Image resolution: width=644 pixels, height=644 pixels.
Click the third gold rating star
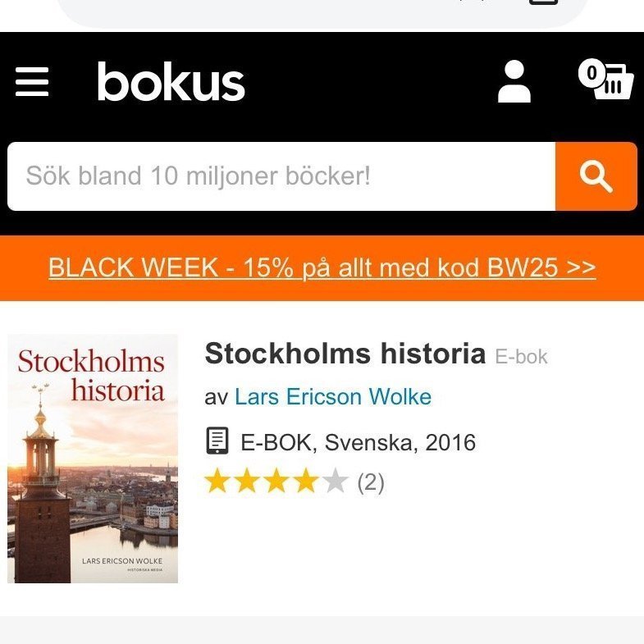point(276,482)
